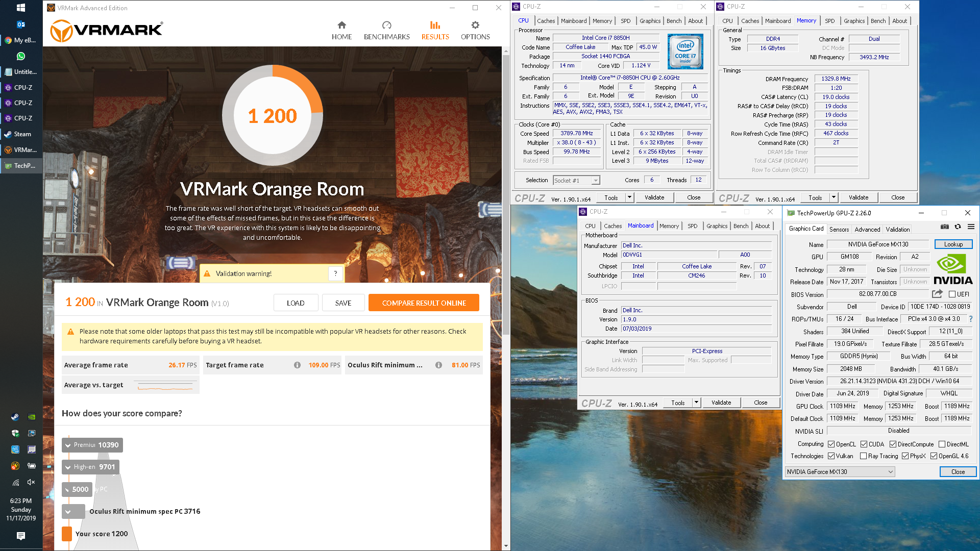980x551 pixels.
Task: Click the NVIDIA tray icon
Action: tap(31, 417)
